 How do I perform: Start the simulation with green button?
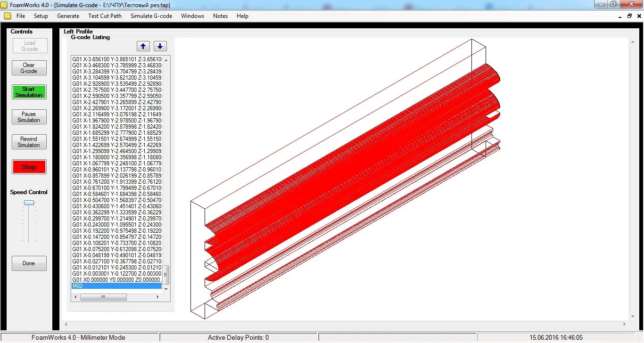pyautogui.click(x=29, y=92)
